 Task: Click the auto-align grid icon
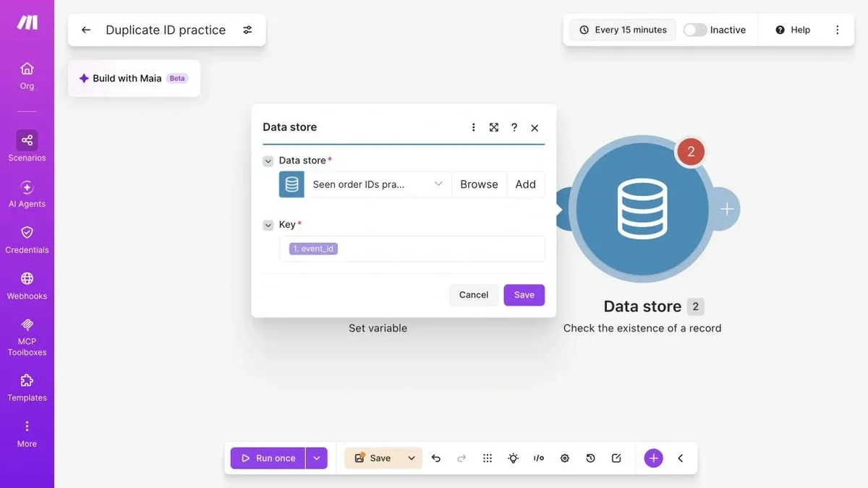tap(488, 458)
